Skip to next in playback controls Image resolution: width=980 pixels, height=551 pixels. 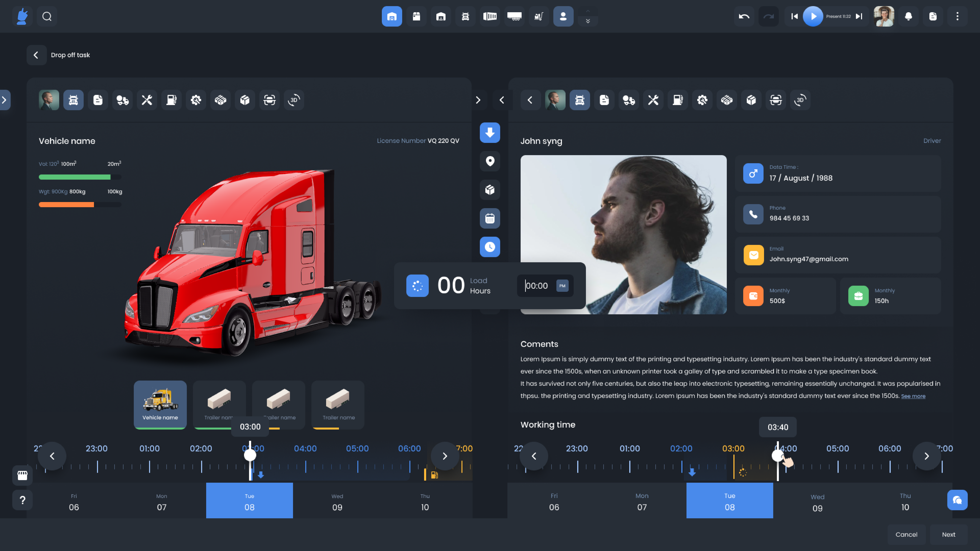pos(859,16)
